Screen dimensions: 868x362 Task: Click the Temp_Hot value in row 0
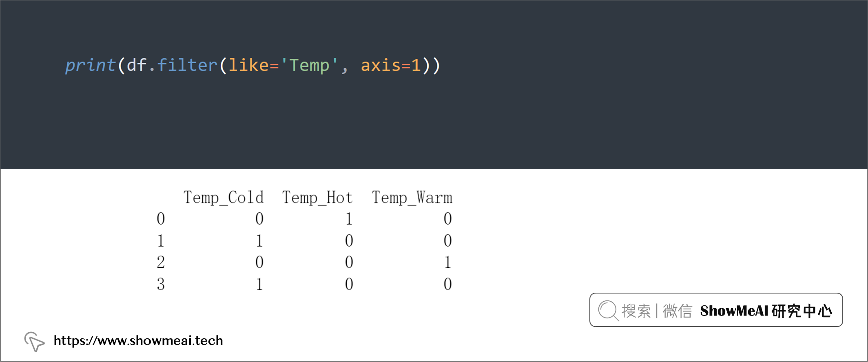point(349,219)
